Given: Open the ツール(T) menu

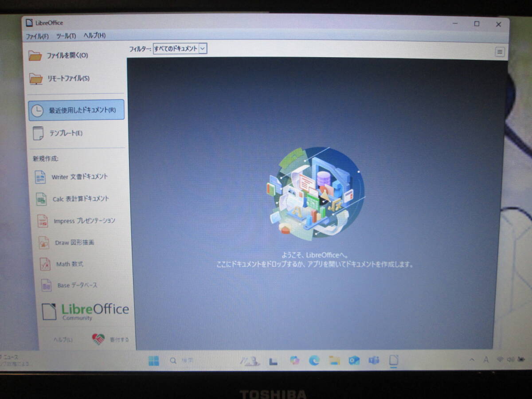Looking at the screenshot, I should click(66, 36).
